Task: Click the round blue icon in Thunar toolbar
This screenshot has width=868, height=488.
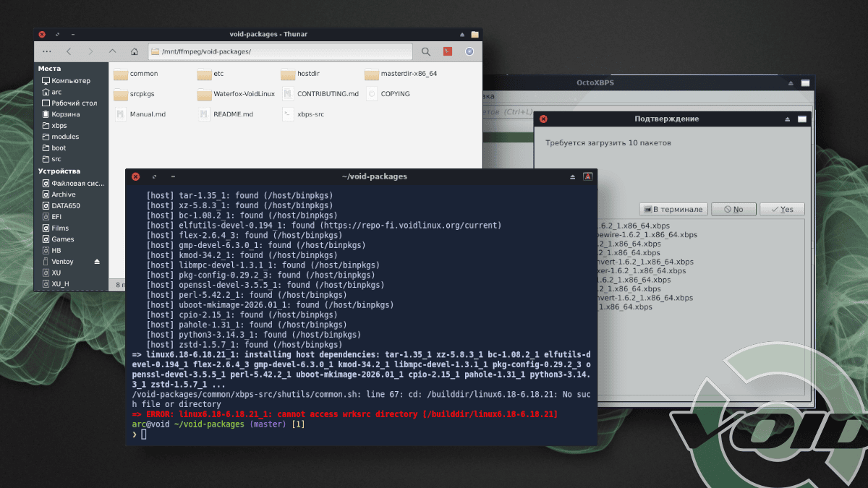Action: coord(469,51)
